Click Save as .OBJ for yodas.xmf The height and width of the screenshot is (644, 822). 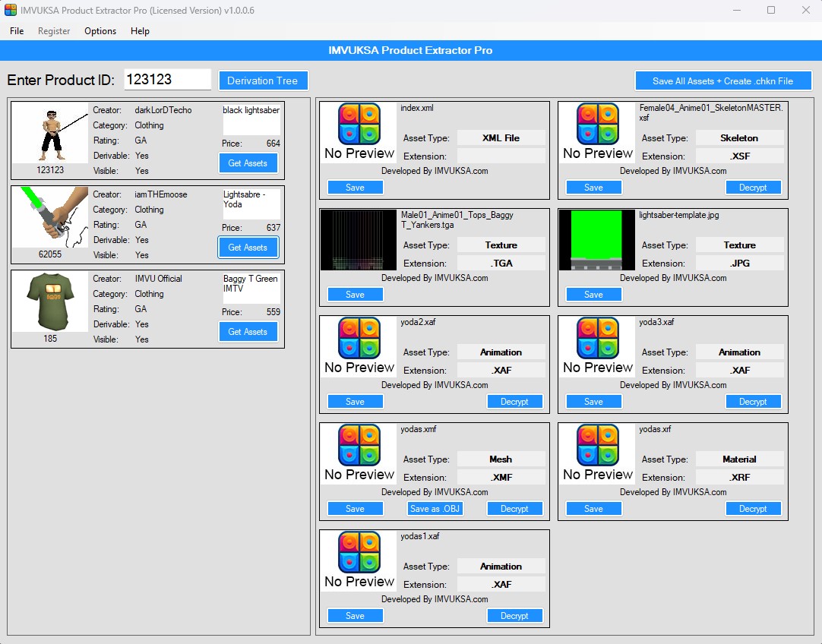point(435,509)
